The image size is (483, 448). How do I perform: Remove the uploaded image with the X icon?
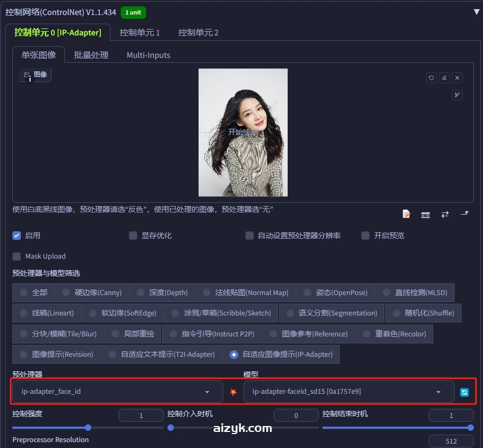click(457, 78)
